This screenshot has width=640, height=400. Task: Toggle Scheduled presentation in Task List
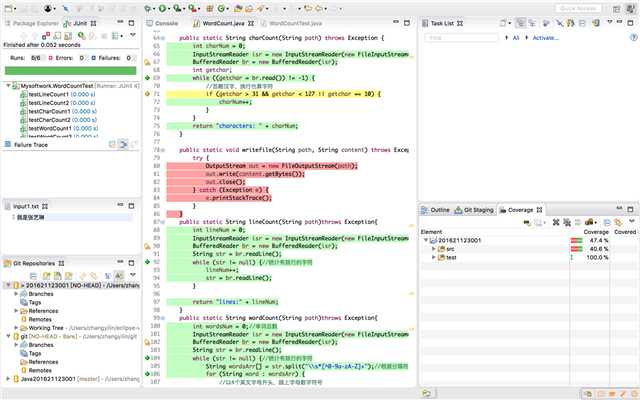532,23
